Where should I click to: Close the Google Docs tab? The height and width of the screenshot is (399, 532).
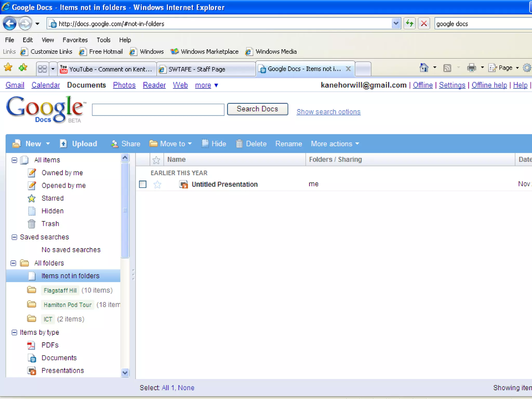click(348, 69)
